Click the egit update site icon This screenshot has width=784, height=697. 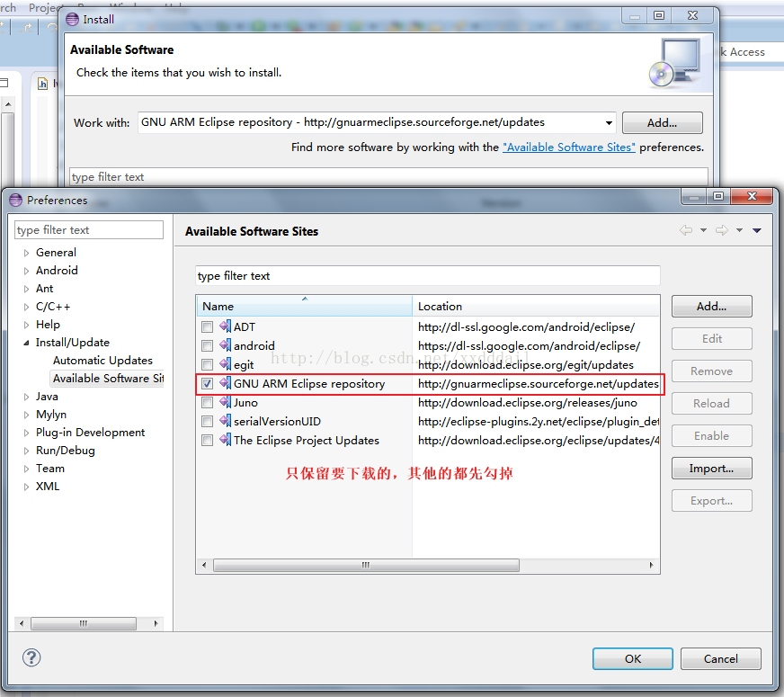[225, 364]
